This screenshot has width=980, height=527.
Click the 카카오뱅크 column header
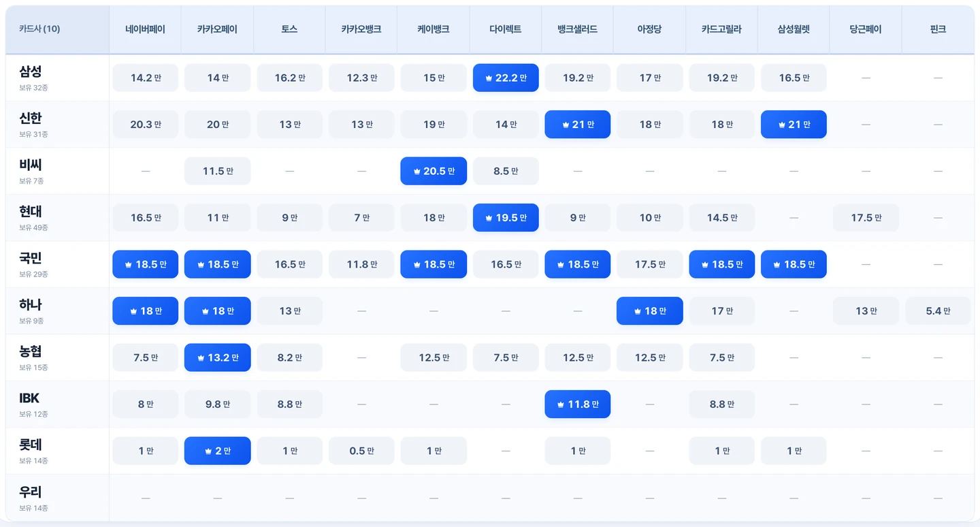(x=361, y=29)
